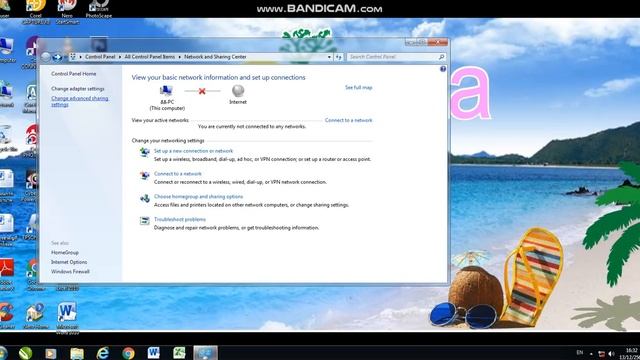
Task: Open Excel from taskbar
Action: tap(179, 353)
